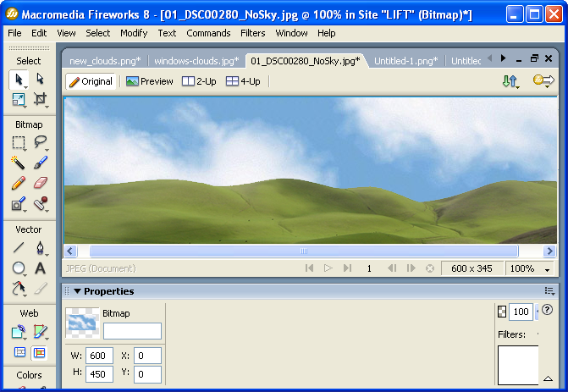Click the Preview view button

(x=150, y=81)
